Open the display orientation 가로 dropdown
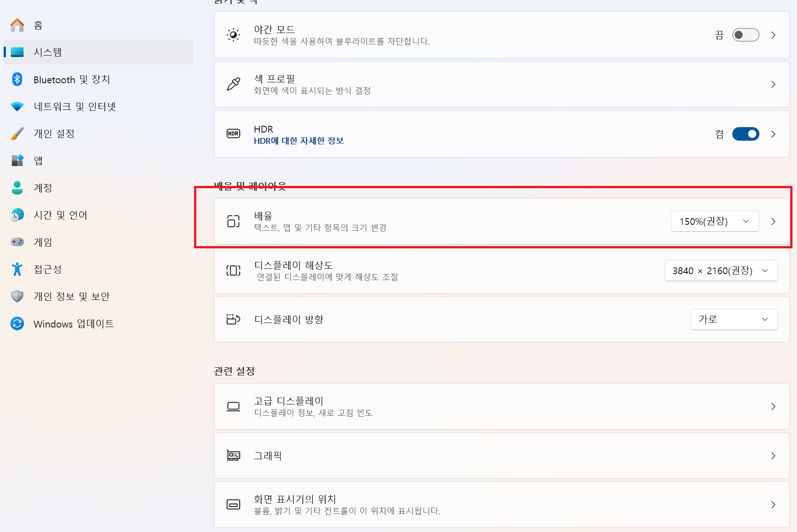The height and width of the screenshot is (532, 797). [734, 319]
